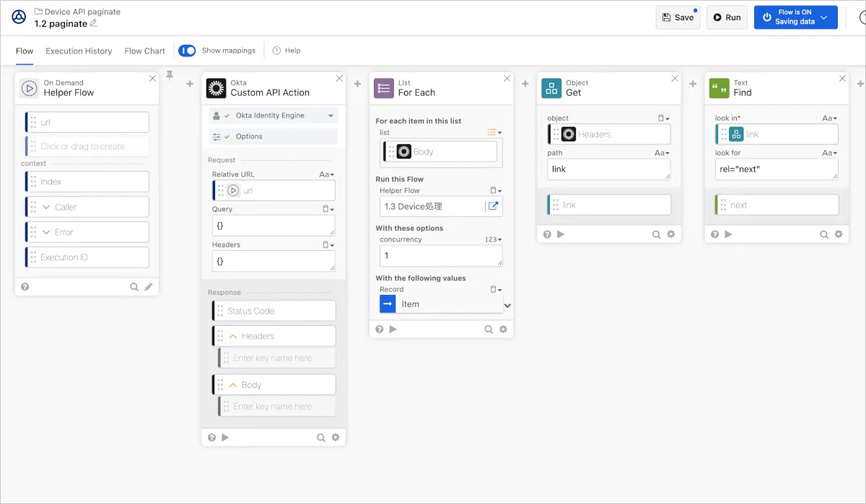The image size is (866, 504).
Task: Open settings gear on Custom API Action card
Action: pyautogui.click(x=336, y=437)
